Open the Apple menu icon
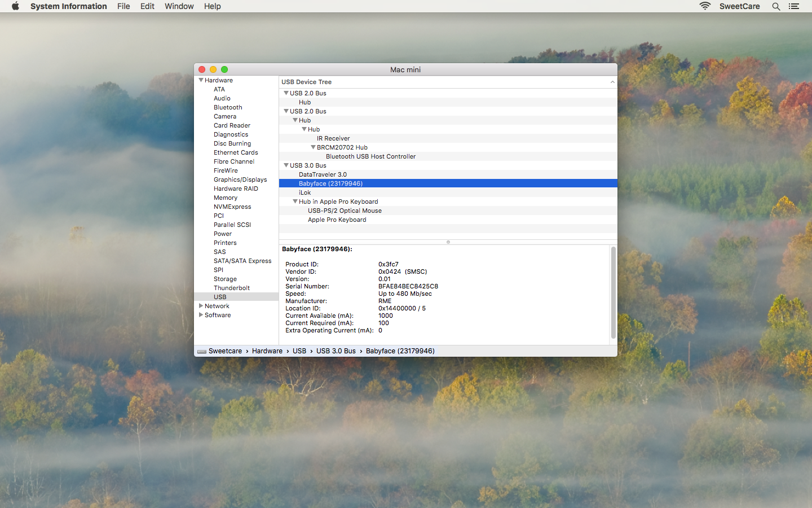 point(15,6)
